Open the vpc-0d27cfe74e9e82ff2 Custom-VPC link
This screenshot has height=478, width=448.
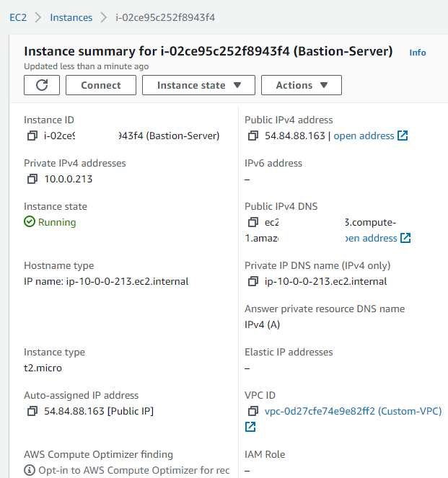353,411
